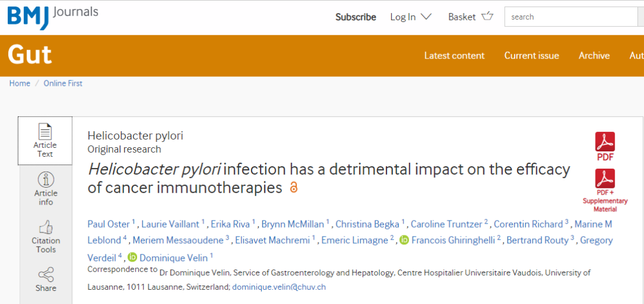
Task: Open the Current issue menu
Action: pos(531,56)
